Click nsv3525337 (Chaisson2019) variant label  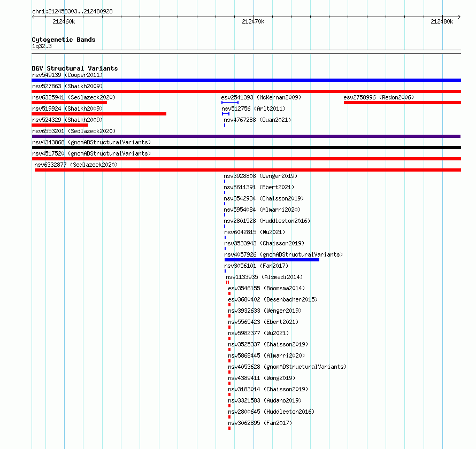pyautogui.click(x=268, y=344)
